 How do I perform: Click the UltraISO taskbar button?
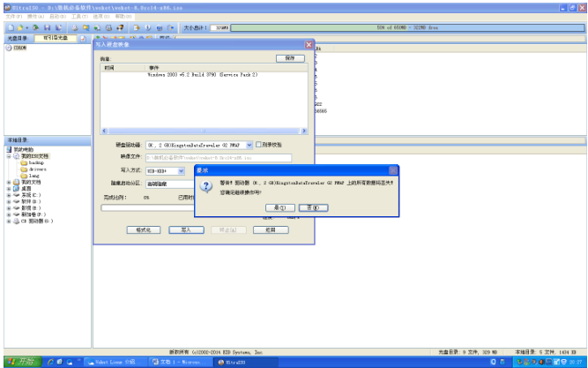click(246, 362)
